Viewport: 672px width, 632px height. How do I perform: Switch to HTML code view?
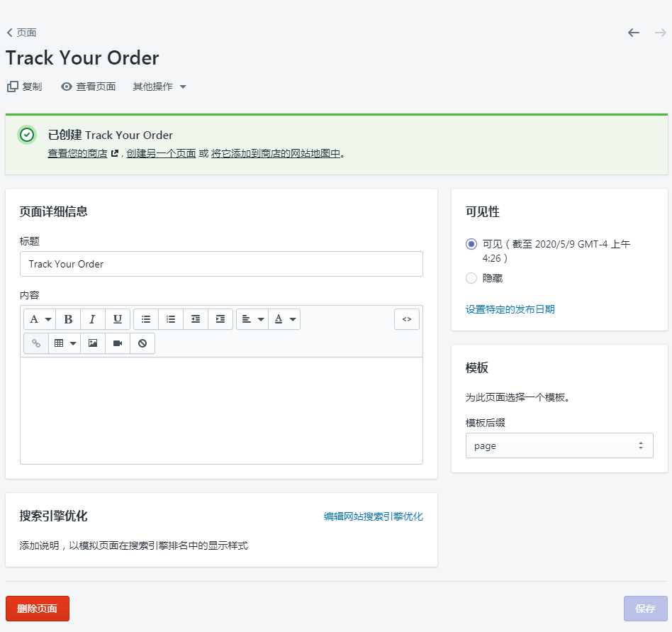coord(406,319)
